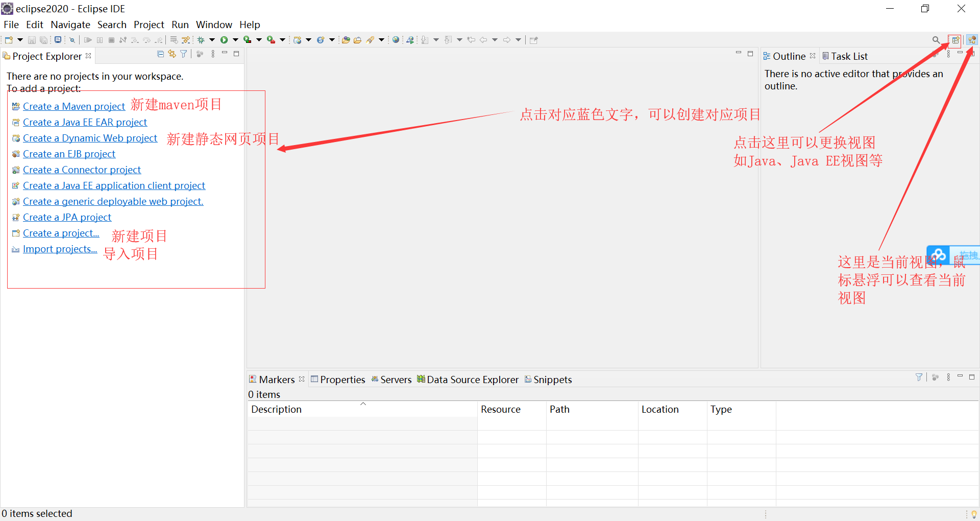Open the Window menu
This screenshot has width=980, height=521.
tap(214, 25)
